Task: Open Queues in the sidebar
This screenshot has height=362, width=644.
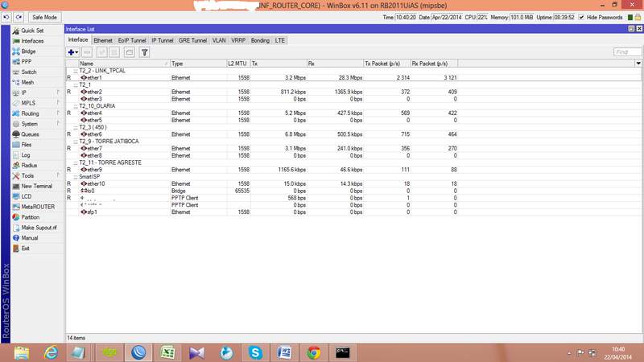Action: coord(30,134)
